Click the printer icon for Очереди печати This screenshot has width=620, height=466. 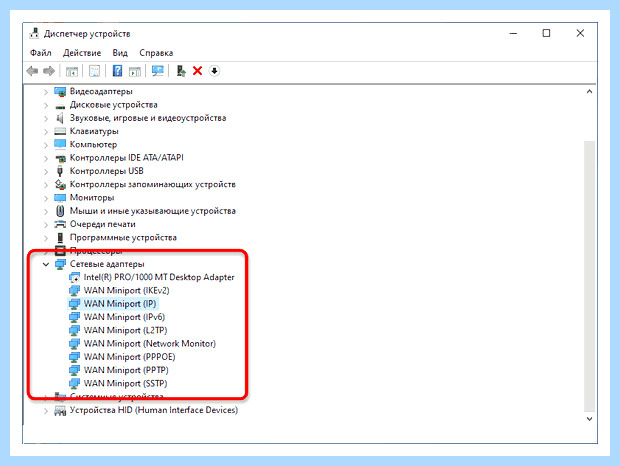point(60,224)
